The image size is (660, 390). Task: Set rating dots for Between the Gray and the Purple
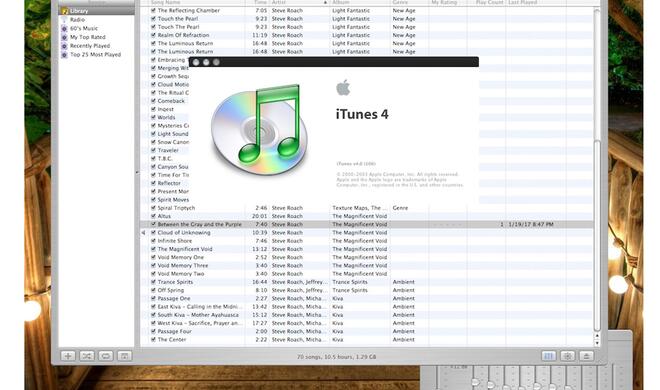[447, 225]
